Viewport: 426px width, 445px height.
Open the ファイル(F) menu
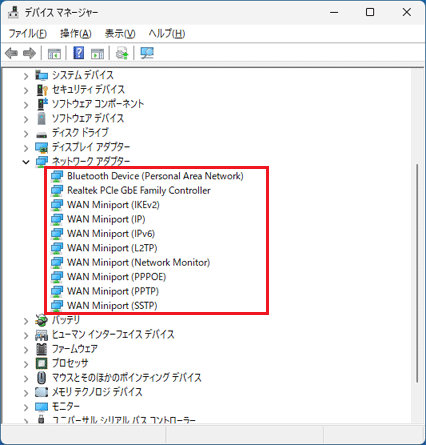(28, 34)
